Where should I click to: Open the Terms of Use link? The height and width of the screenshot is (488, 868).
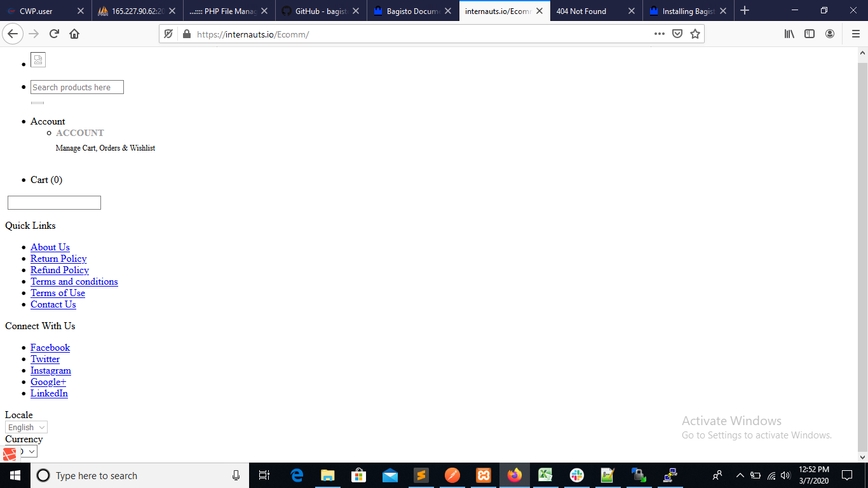(58, 293)
